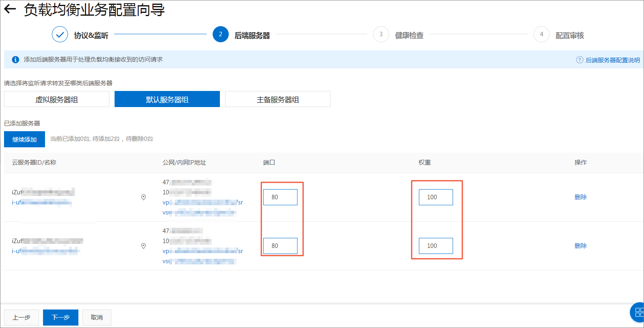Click the 已添加服务器 section label
This screenshot has height=328, width=644.
[22, 124]
